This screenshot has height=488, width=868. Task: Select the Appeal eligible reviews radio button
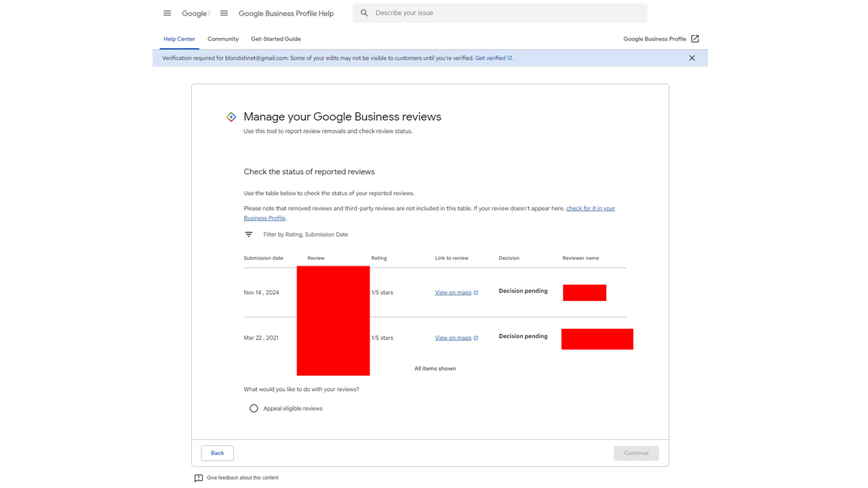pos(254,408)
